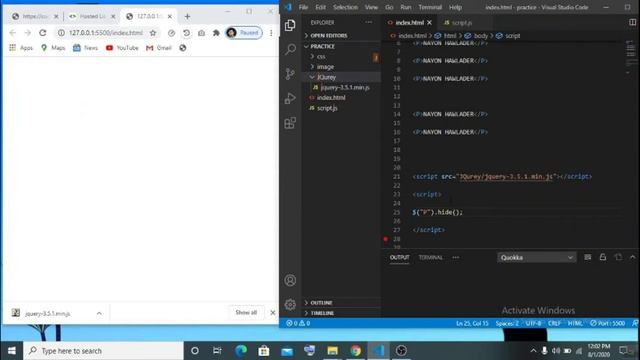This screenshot has height=360, width=640.
Task: Switch to the Terminal panel tab
Action: 430,258
